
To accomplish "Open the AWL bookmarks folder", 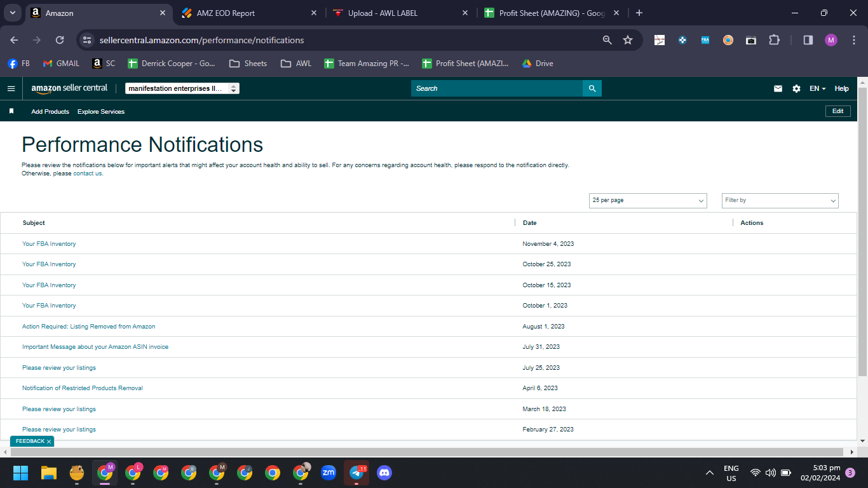I will click(x=296, y=64).
